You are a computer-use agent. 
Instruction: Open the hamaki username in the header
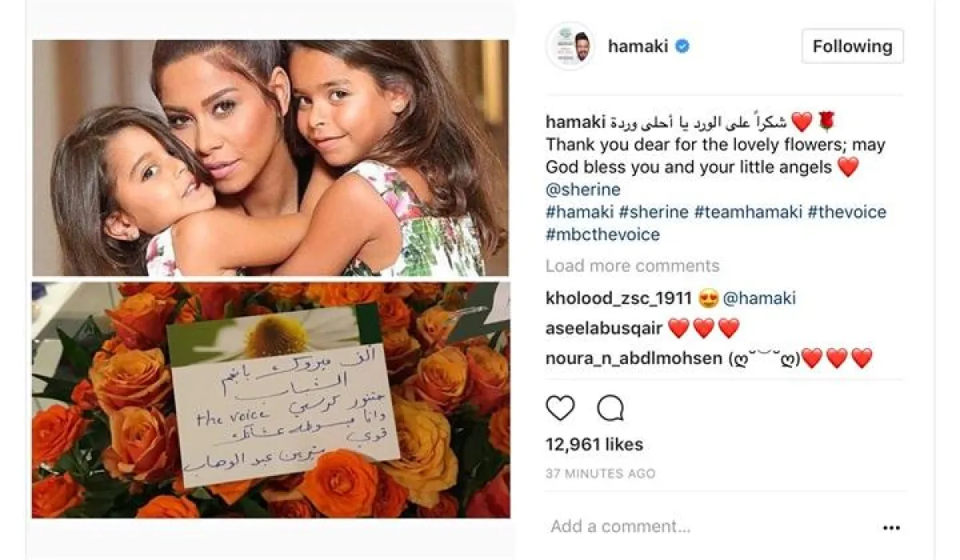pyautogui.click(x=638, y=46)
